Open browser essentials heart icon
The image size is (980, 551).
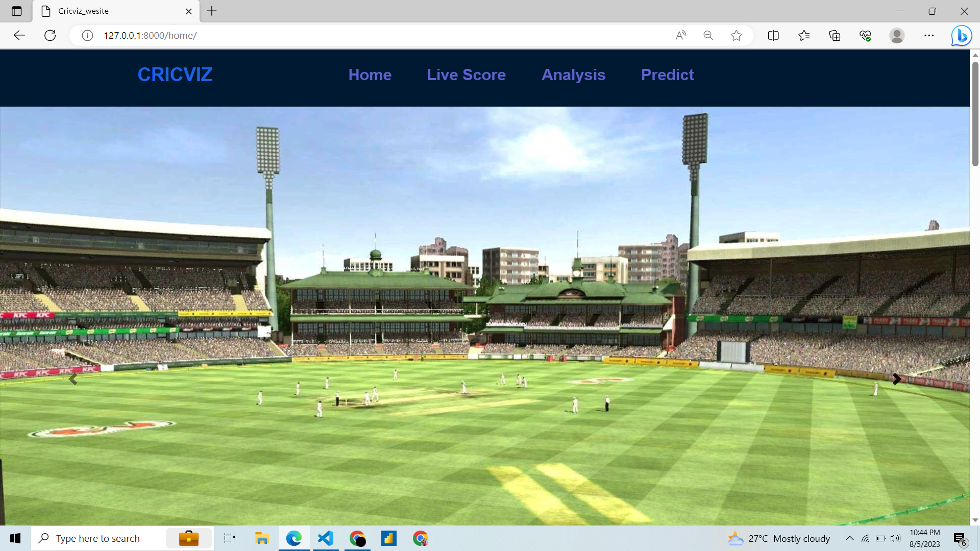point(865,35)
